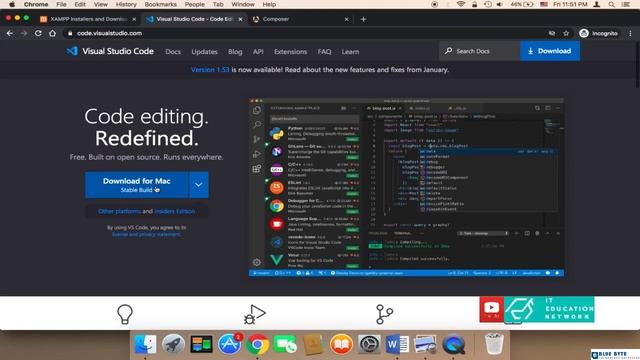Viewport: 640px width, 360px height.
Task: Click the browser forward arrow
Action: (x=24, y=33)
